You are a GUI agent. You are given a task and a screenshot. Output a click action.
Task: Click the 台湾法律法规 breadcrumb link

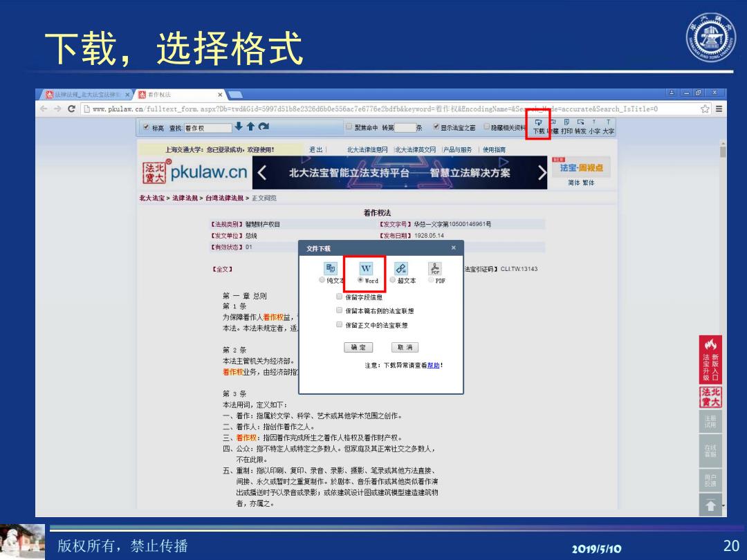[224, 198]
